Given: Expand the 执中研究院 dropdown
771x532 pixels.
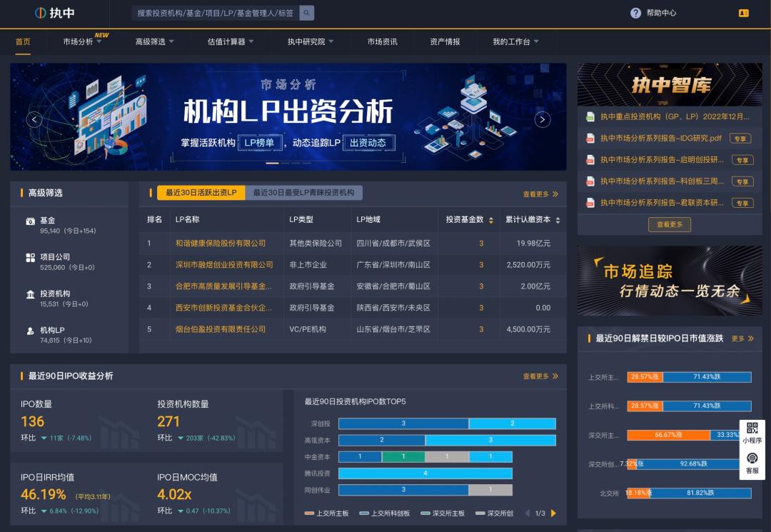Looking at the screenshot, I should (311, 42).
